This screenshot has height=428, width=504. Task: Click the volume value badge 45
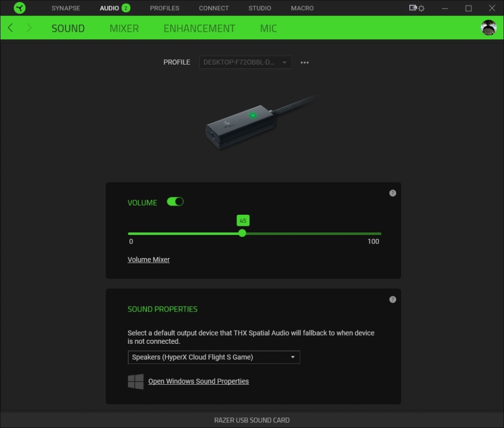(243, 221)
